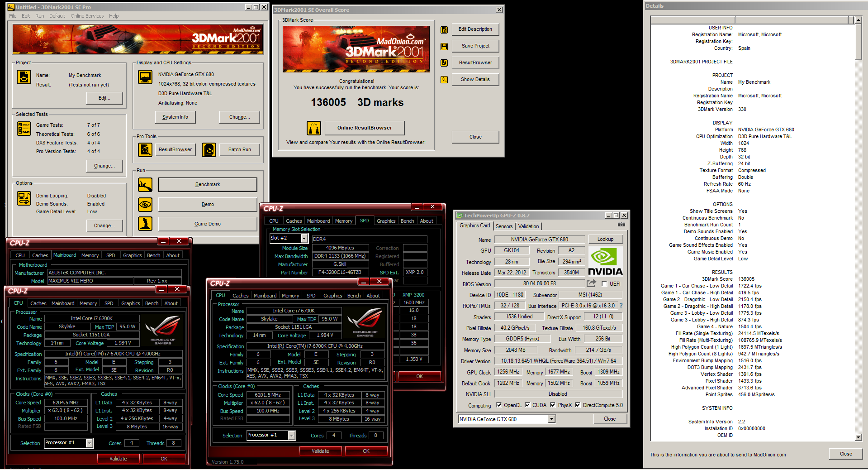Viewport: 868px width, 470px height.
Task: Switch to Validation tab in GPU-Z
Action: pyautogui.click(x=528, y=226)
